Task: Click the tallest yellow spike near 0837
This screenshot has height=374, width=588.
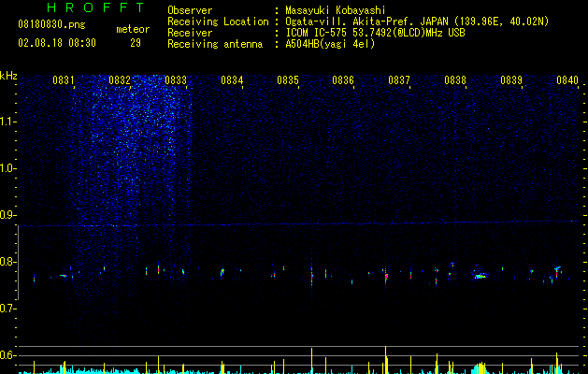Action: point(385,360)
